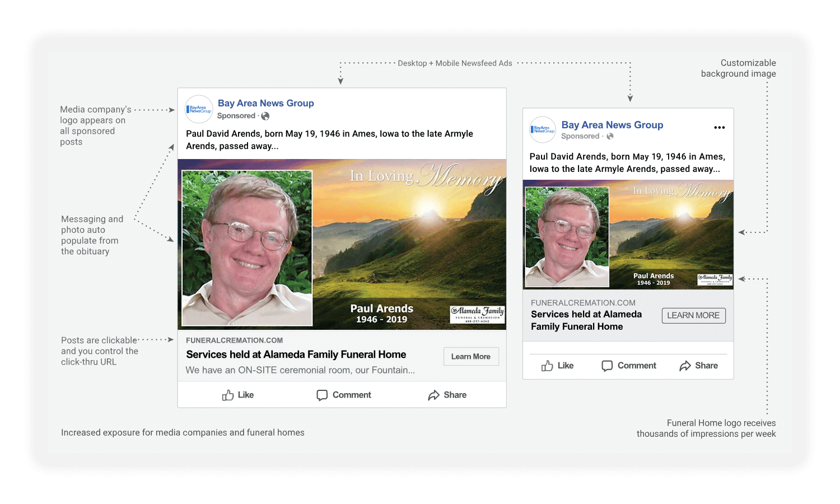The height and width of the screenshot is (504, 840).
Task: Click the globe audience icon in mobile ad
Action: tap(610, 136)
